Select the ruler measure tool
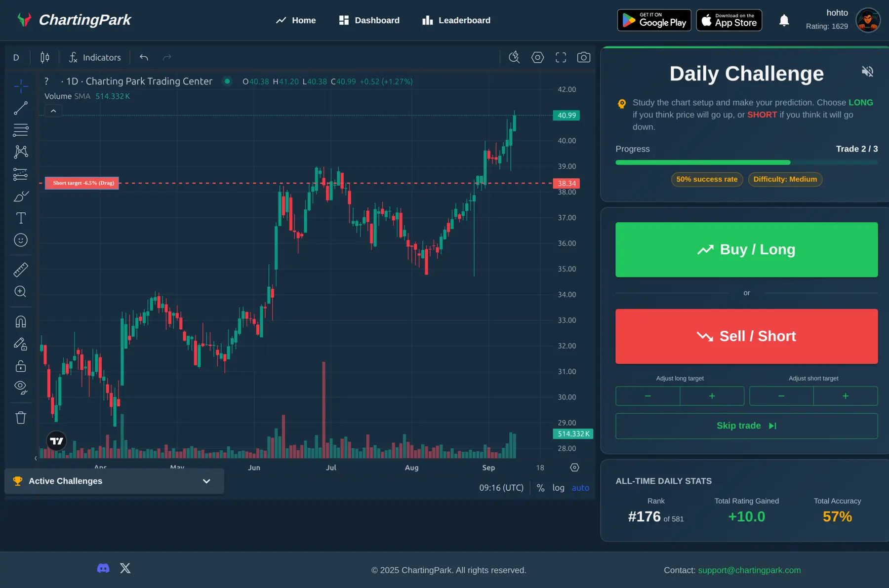Viewport: 889px width, 588px height. [x=21, y=270]
